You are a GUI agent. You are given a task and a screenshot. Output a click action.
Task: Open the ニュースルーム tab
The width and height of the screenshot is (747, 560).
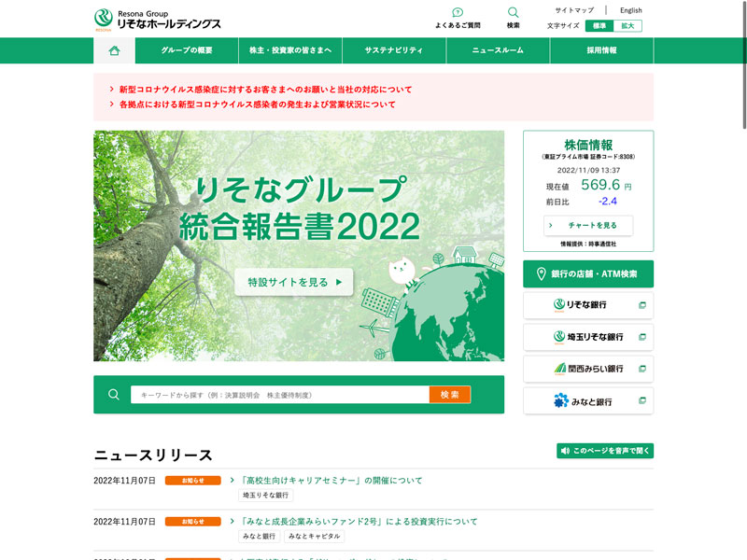click(498, 50)
